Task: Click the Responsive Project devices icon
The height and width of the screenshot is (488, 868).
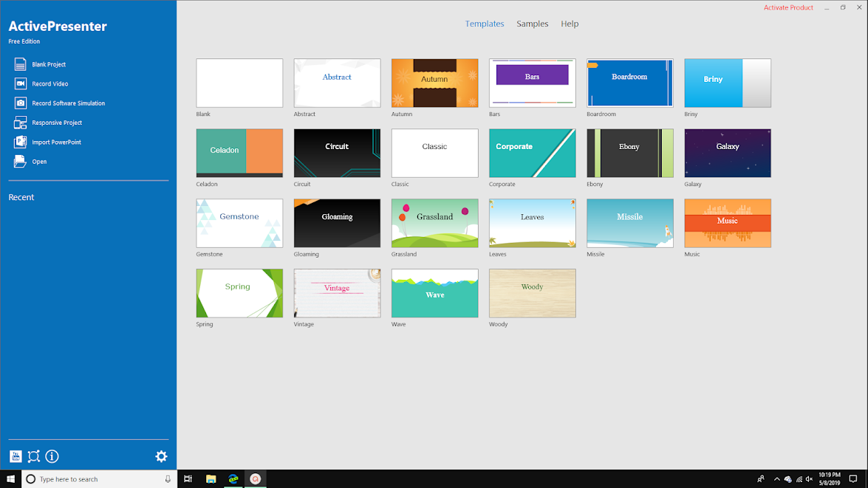Action: (20, 123)
